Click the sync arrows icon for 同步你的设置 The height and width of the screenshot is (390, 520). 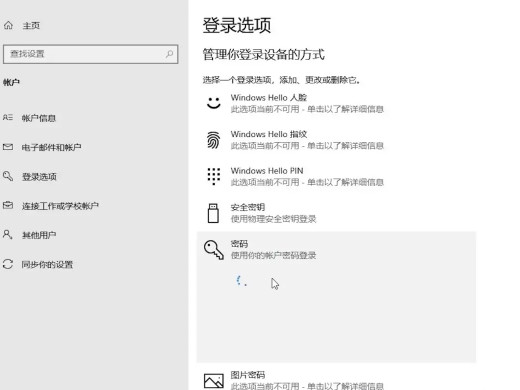coord(8,264)
